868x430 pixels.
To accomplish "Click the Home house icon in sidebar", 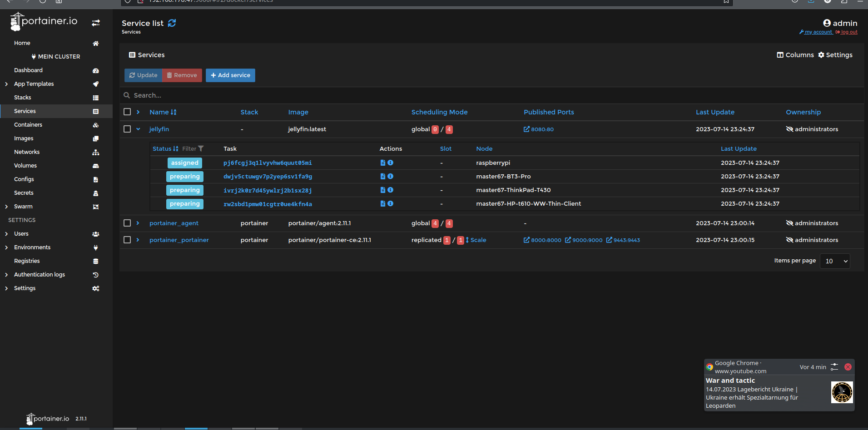I will (x=96, y=44).
